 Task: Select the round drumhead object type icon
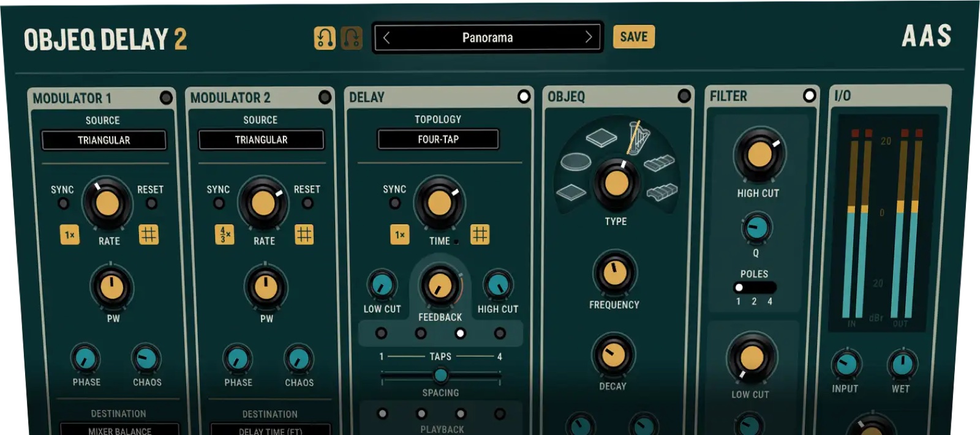[x=576, y=162]
